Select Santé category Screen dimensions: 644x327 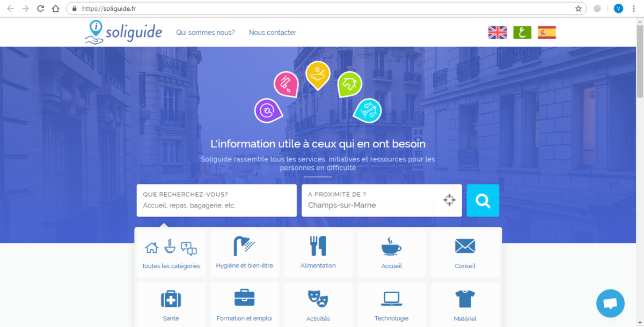tap(171, 304)
